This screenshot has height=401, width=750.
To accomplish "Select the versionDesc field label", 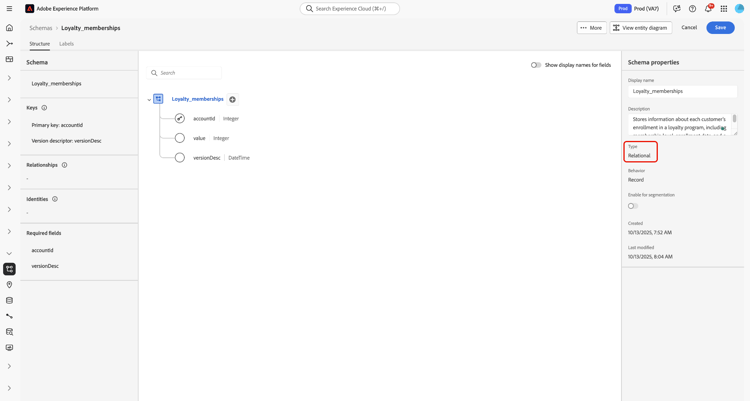I will (x=207, y=157).
